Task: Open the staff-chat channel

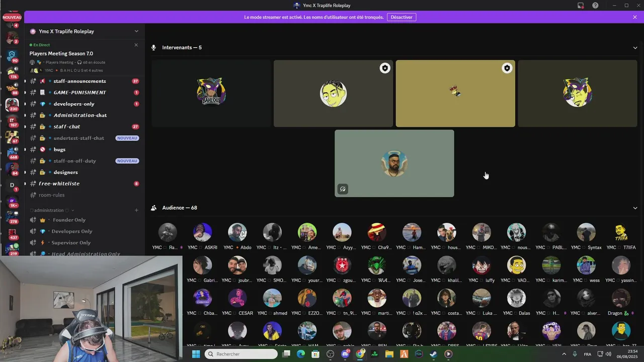Action: pyautogui.click(x=84, y=127)
